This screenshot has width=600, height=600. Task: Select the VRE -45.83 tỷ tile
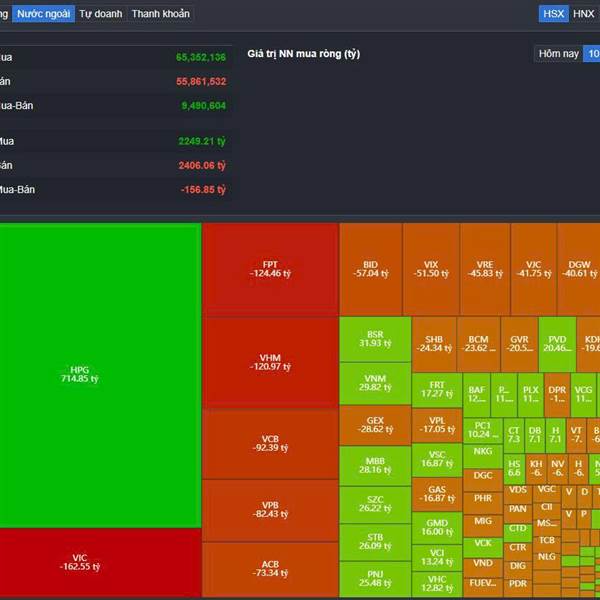pyautogui.click(x=485, y=269)
